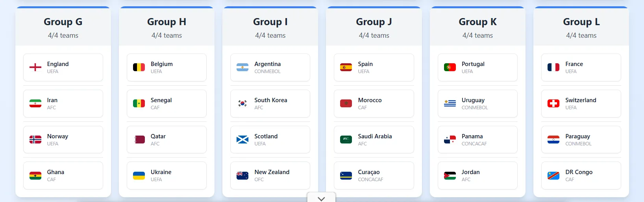Click the Switzerland flag icon
644x202 pixels.
tap(553, 104)
